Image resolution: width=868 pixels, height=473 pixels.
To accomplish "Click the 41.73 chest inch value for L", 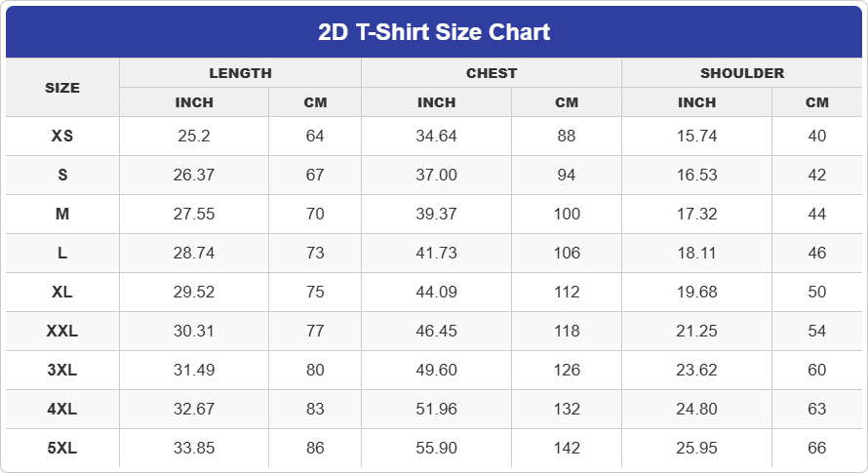I will tap(436, 254).
